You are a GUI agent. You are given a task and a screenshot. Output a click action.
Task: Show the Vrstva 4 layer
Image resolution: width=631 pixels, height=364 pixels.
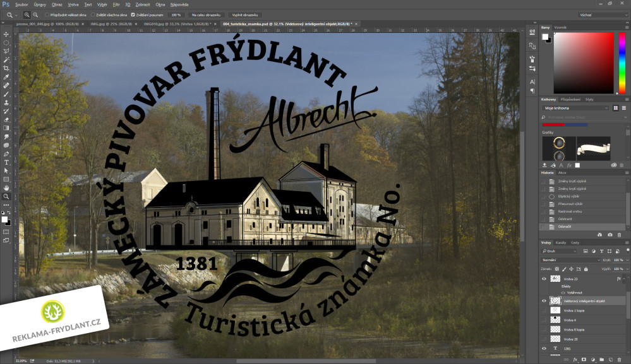544,320
